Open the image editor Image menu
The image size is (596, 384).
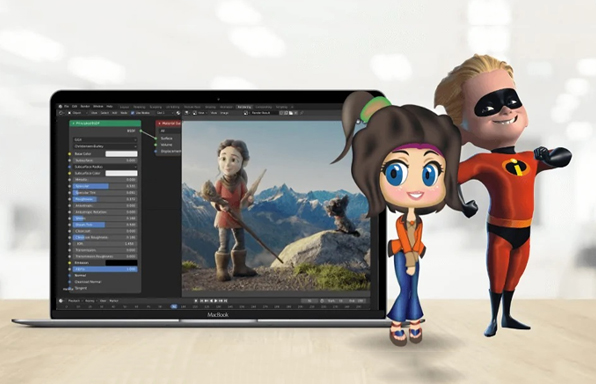click(x=224, y=113)
